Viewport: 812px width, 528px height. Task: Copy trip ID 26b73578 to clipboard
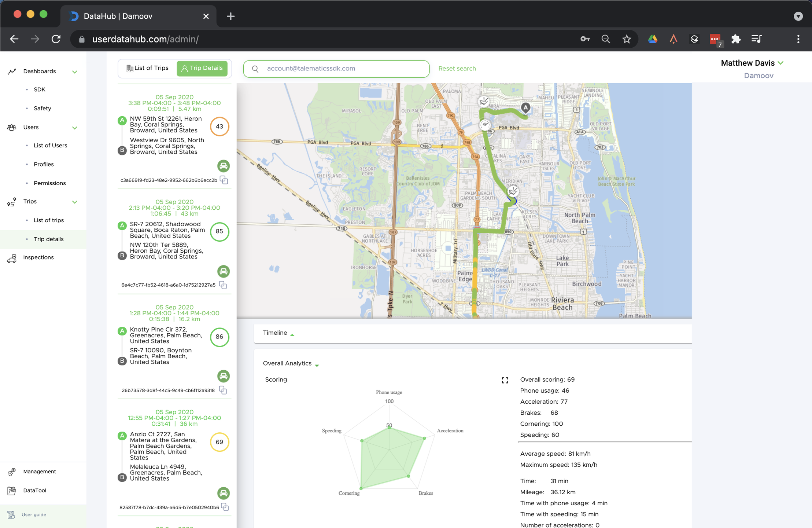(x=223, y=390)
